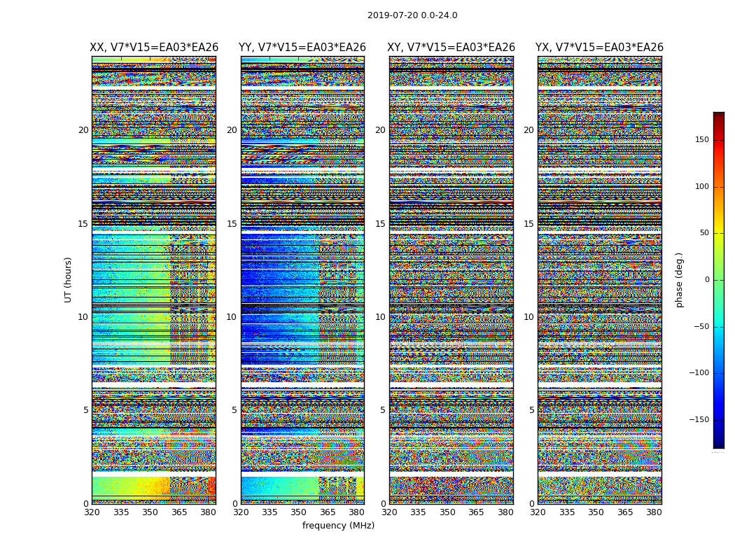Click the 380 x-tick under the YX plot
735x560 pixels.
(654, 512)
